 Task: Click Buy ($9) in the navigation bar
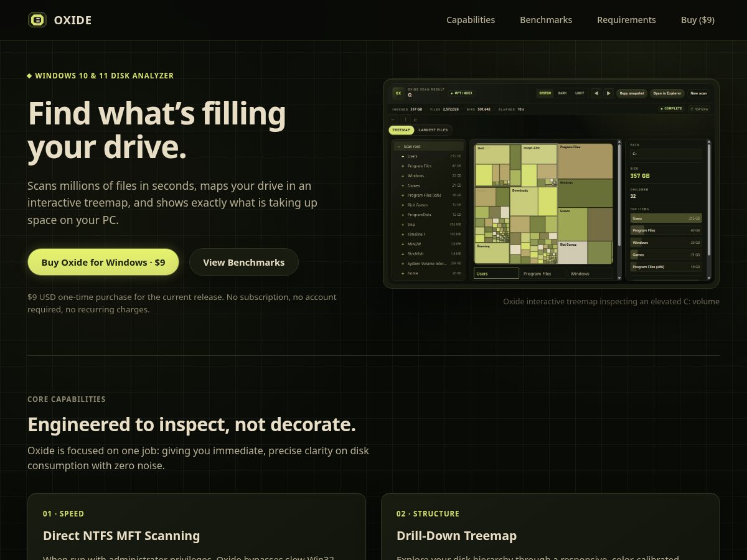click(x=698, y=20)
